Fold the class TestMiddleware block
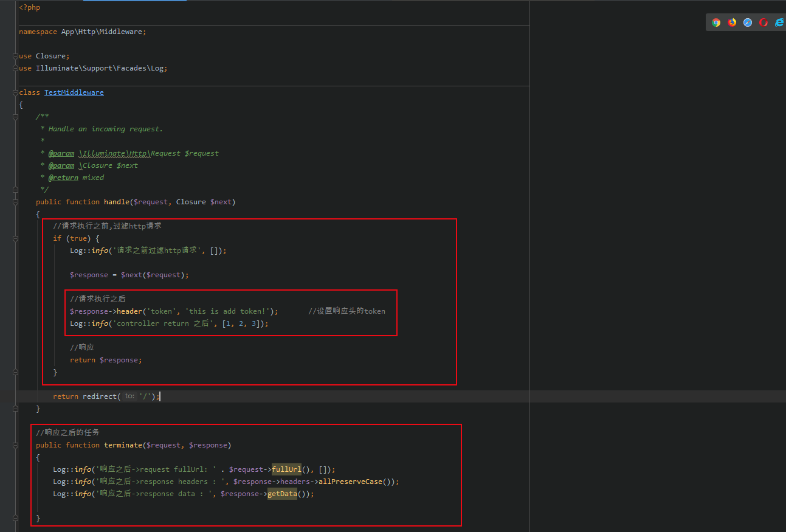Screen dimensions: 786x532 click(x=15, y=92)
